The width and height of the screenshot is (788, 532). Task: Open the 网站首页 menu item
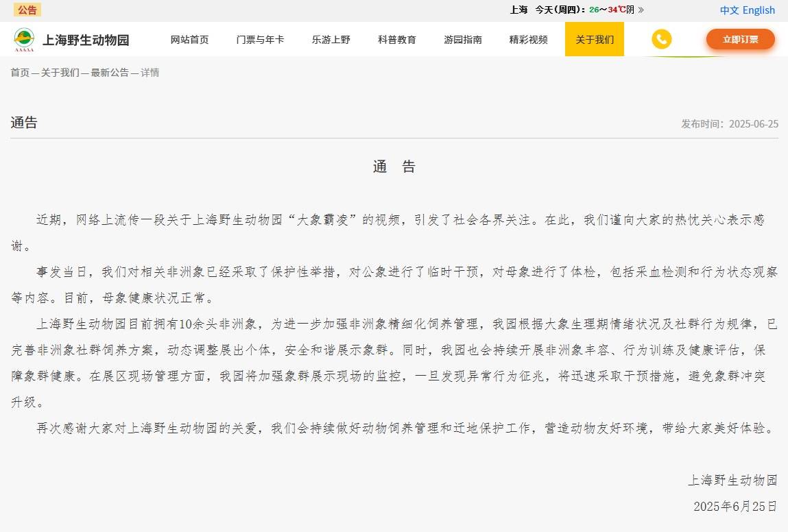pyautogui.click(x=189, y=40)
